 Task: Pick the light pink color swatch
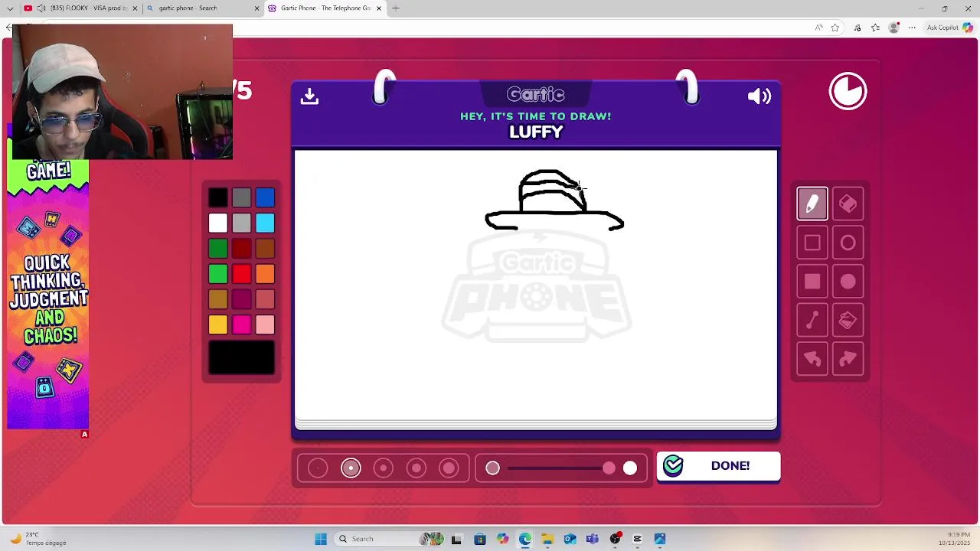coord(265,325)
